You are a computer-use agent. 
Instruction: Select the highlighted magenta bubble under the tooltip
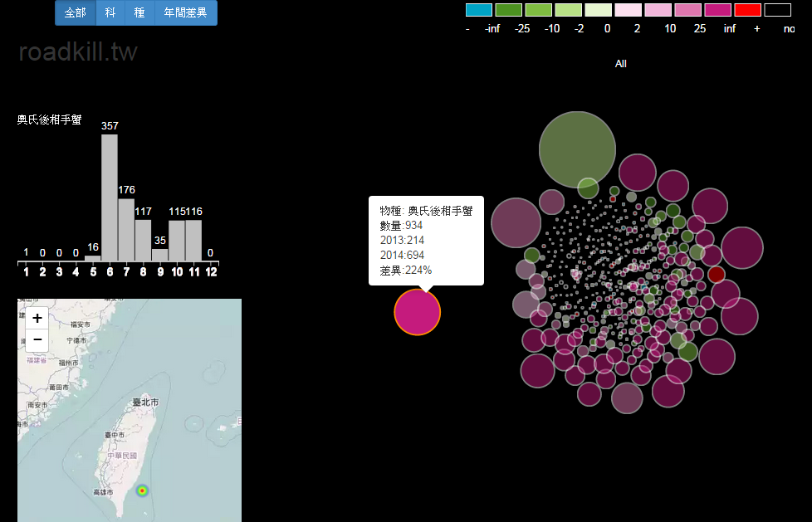(x=417, y=312)
